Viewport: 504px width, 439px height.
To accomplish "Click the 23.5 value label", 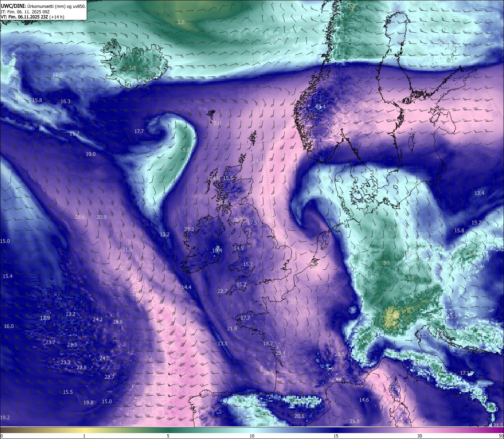I will (354, 422).
